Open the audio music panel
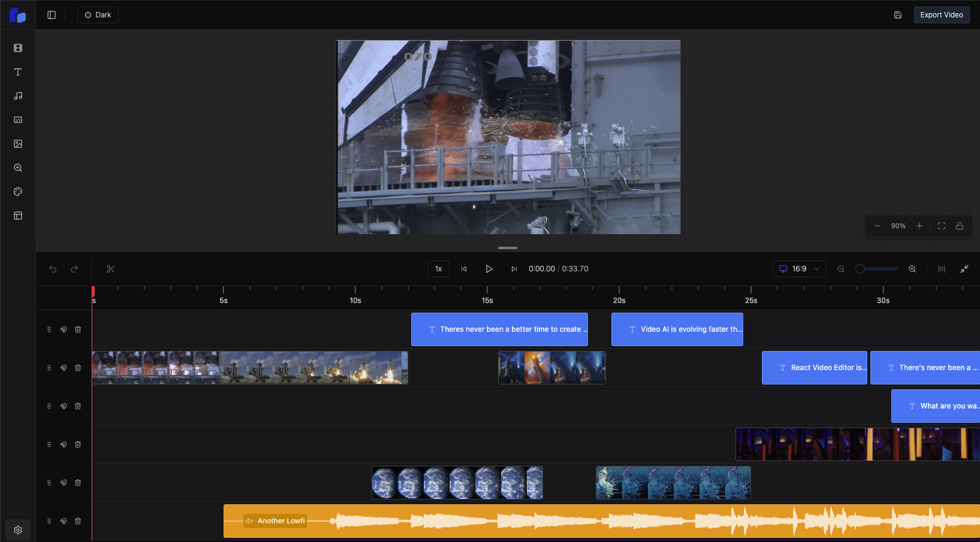Viewport: 980px width, 542px height. coord(18,96)
